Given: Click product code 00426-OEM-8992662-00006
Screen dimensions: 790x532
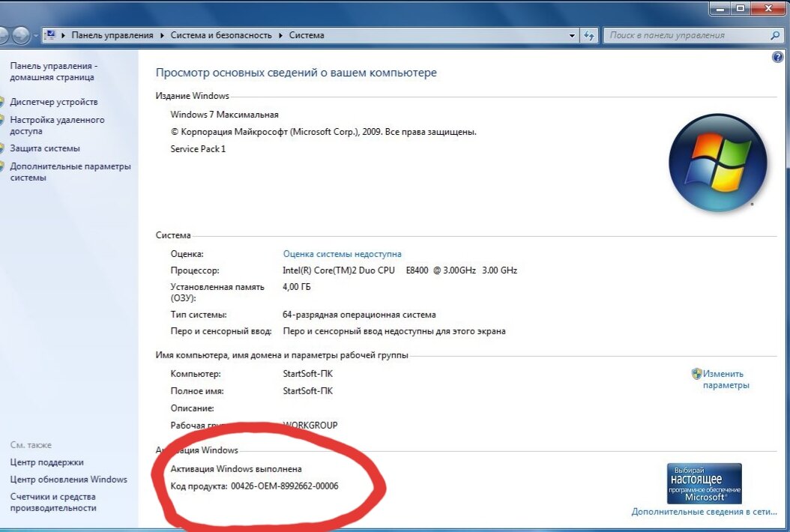Looking at the screenshot, I should pyautogui.click(x=285, y=486).
